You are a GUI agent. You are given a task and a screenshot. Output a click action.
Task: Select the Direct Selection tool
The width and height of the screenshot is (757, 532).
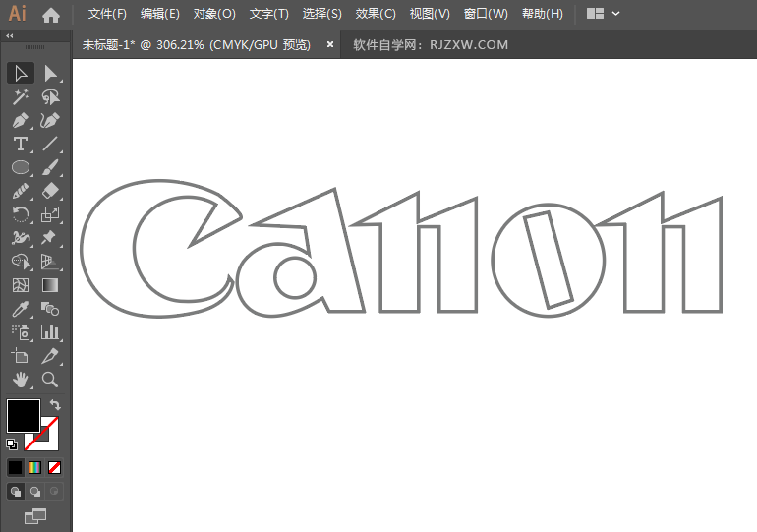[50, 74]
